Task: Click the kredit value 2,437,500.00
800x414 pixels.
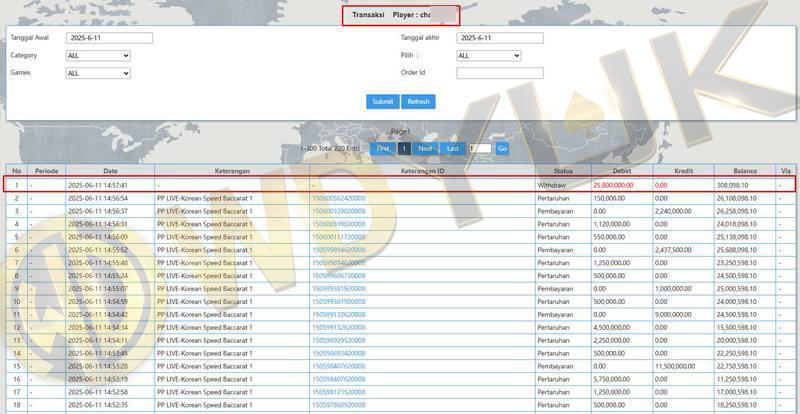Action: [x=673, y=250]
